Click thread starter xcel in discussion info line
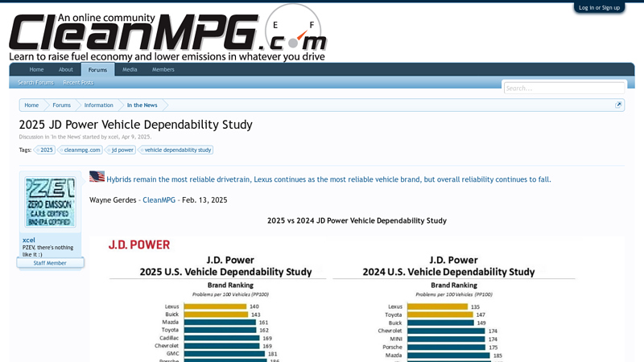The image size is (644, 362). [113, 137]
